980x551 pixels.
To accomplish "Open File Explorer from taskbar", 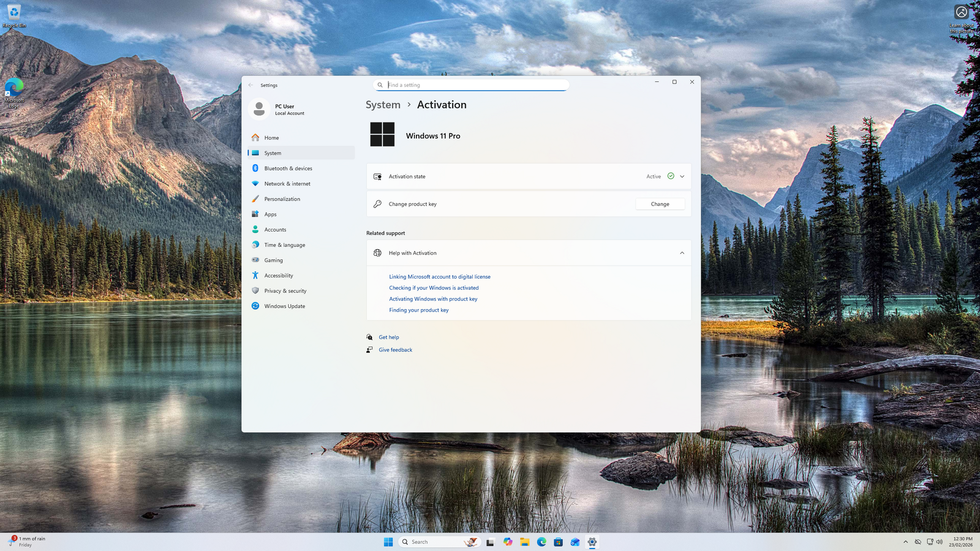I will (x=525, y=542).
